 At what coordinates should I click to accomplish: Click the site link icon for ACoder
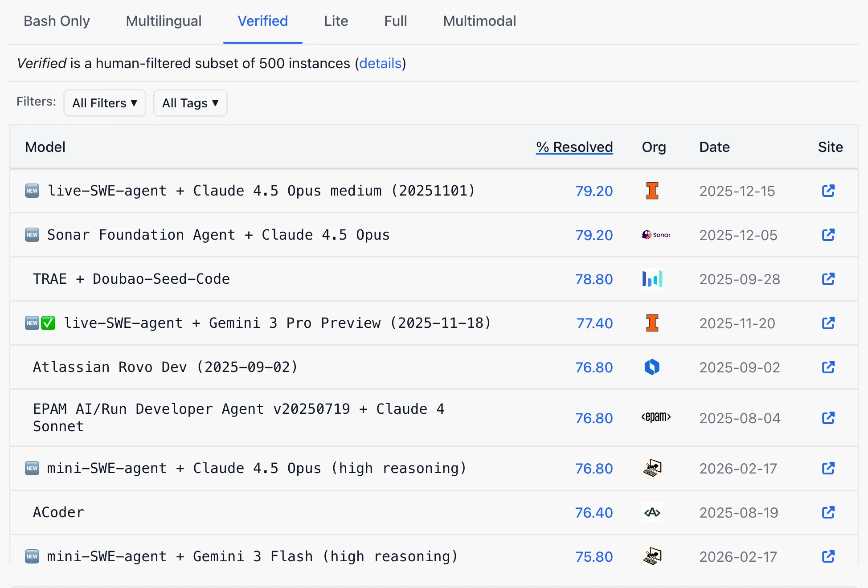(x=828, y=512)
